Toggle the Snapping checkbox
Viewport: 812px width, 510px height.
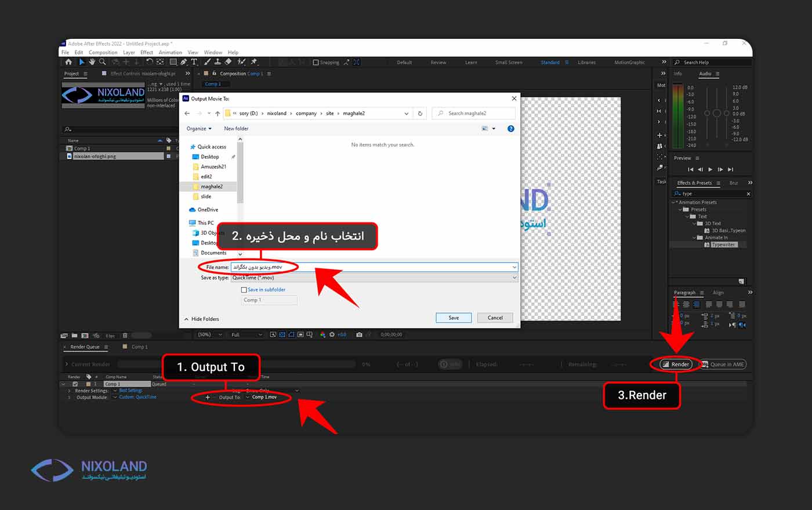(x=316, y=62)
